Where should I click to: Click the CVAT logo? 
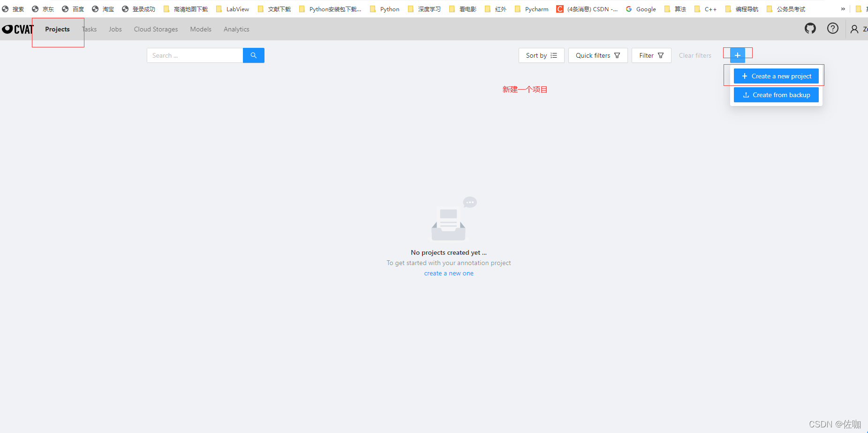click(18, 29)
